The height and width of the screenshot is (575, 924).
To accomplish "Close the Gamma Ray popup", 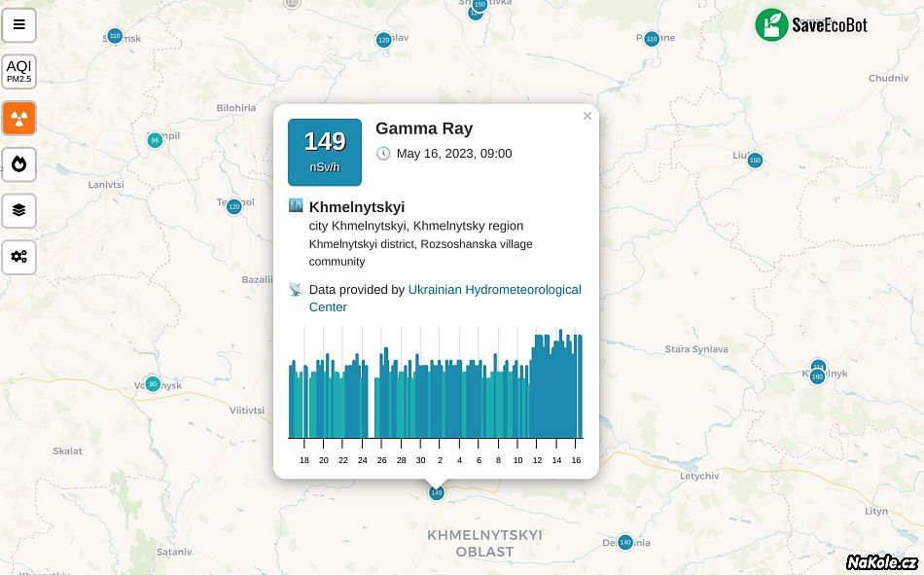I will (x=586, y=116).
